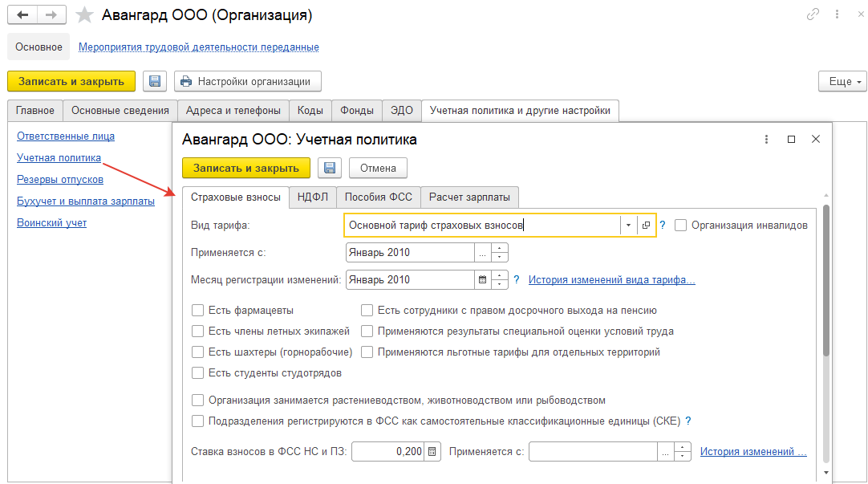
Task: Save accounting policy with diskette icon
Action: point(330,168)
